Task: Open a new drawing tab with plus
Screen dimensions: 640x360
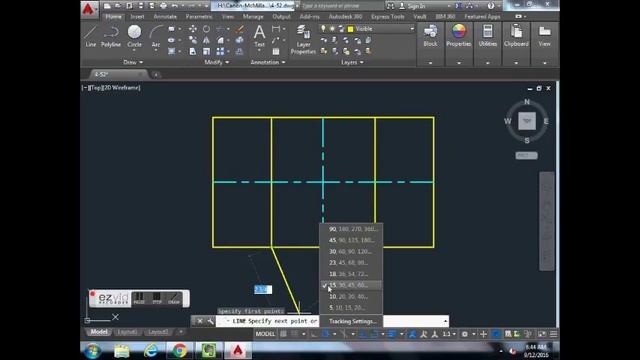Action: (x=156, y=75)
